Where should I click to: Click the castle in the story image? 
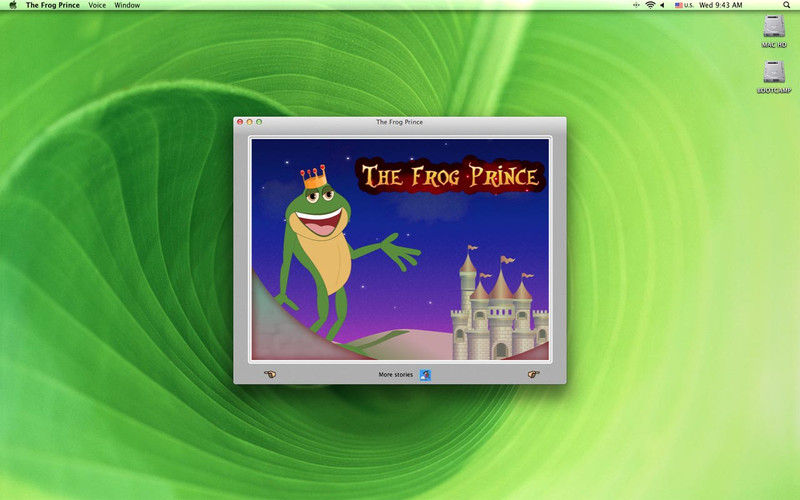click(x=497, y=305)
